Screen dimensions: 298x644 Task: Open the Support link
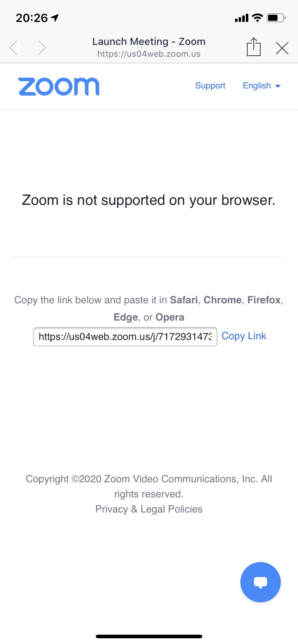click(210, 86)
